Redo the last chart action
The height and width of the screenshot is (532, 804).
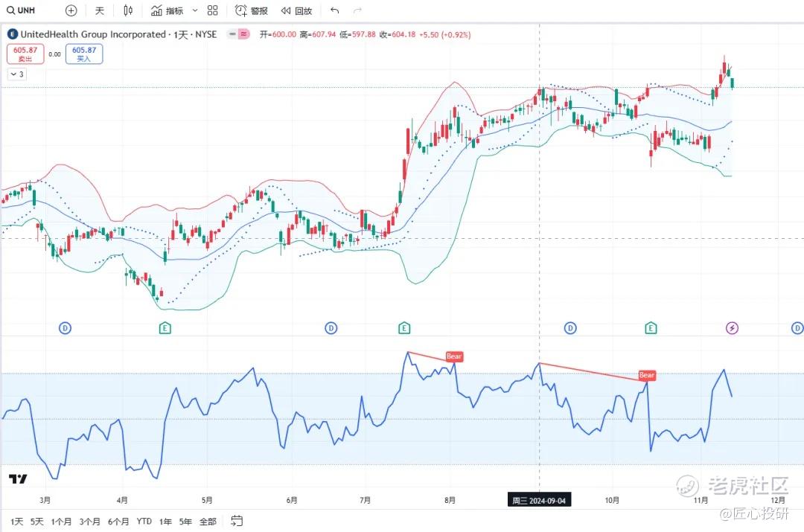[357, 10]
